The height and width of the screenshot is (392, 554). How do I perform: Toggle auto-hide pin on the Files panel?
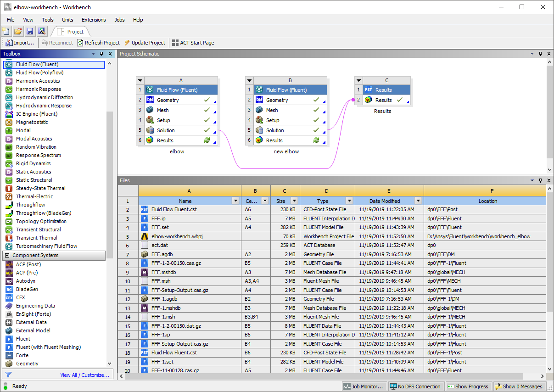pyautogui.click(x=540, y=180)
